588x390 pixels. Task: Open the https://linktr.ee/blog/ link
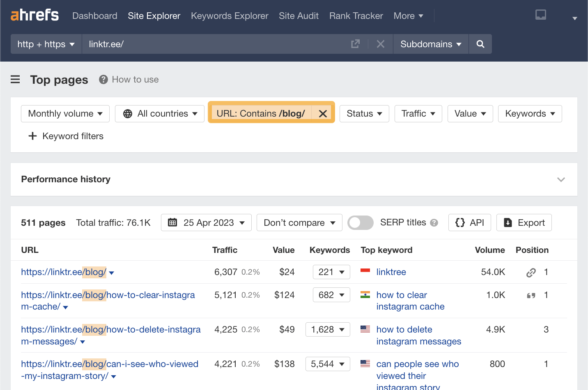63,272
